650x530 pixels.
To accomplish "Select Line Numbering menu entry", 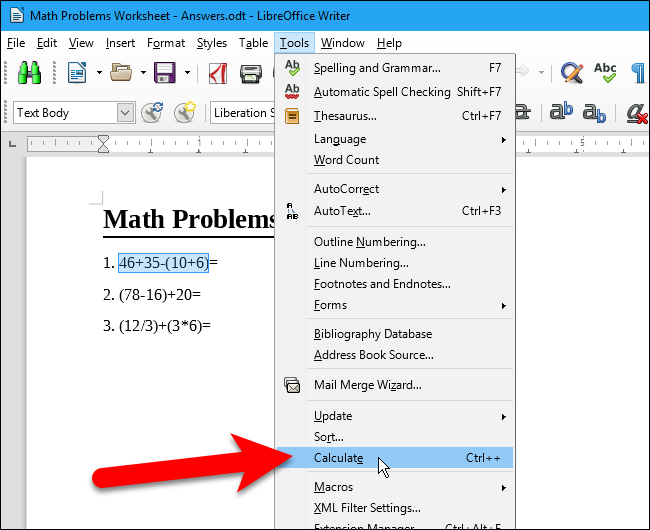I will pyautogui.click(x=395, y=263).
